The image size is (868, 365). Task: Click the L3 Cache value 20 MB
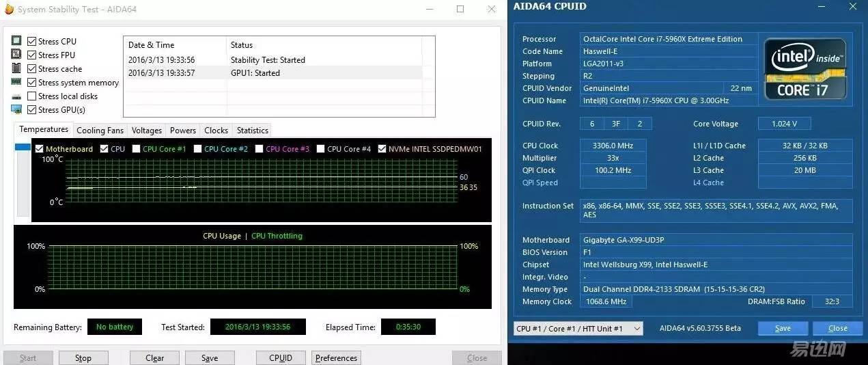[805, 170]
